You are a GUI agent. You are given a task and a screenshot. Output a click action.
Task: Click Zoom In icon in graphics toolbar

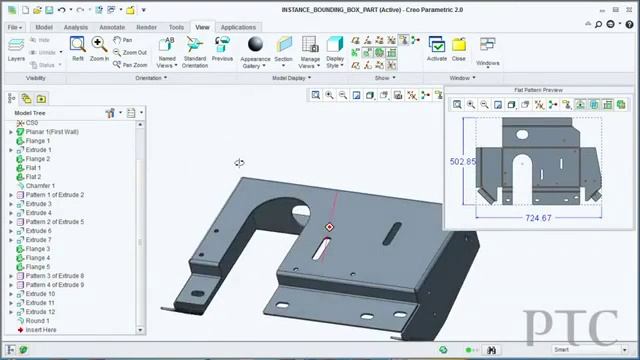(x=329, y=95)
